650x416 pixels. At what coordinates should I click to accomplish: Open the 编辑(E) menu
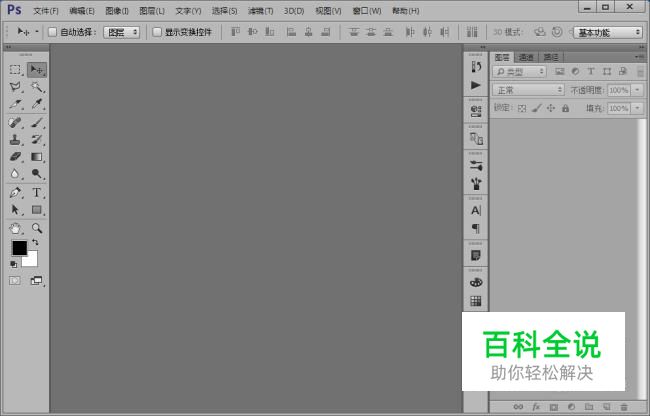(x=82, y=11)
